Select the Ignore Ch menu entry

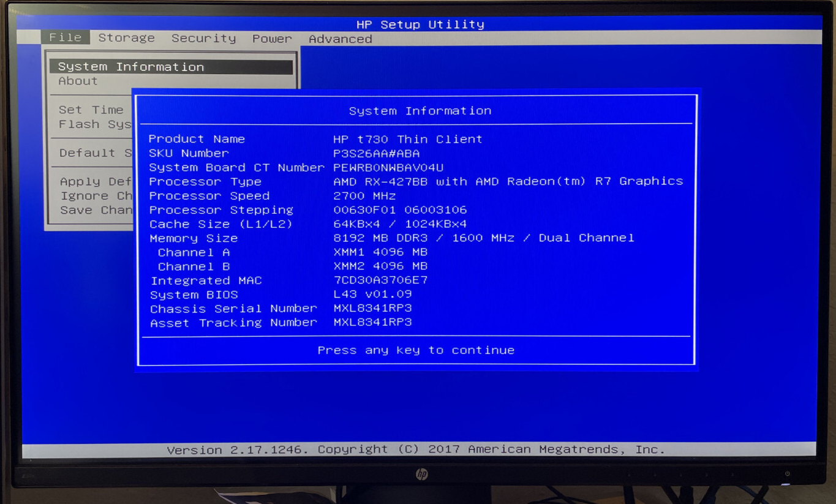point(96,196)
